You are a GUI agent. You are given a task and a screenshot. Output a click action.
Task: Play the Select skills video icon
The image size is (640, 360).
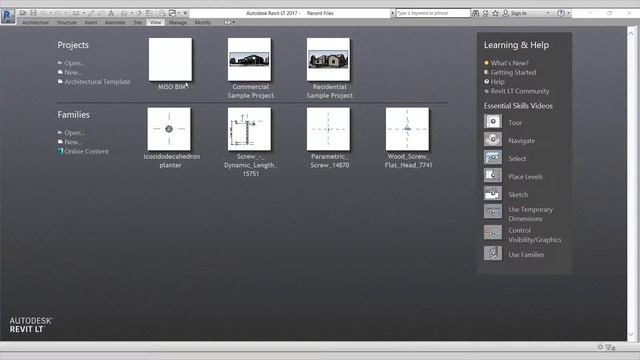click(493, 158)
